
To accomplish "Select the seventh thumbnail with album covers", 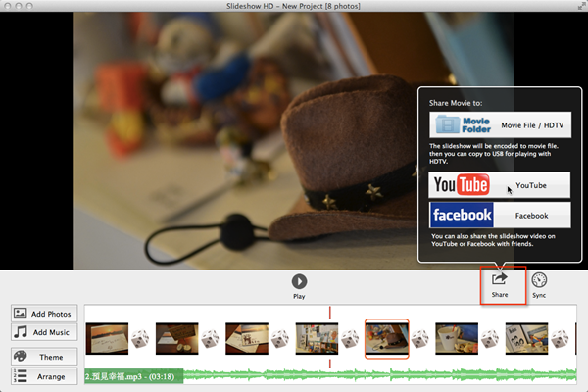I will (x=526, y=339).
